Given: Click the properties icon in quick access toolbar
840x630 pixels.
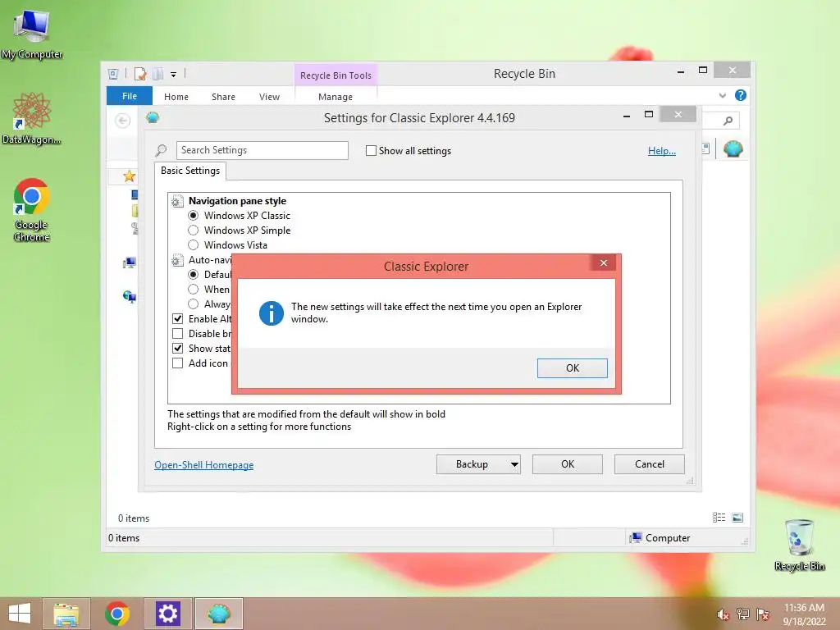Looking at the screenshot, I should coord(139,74).
